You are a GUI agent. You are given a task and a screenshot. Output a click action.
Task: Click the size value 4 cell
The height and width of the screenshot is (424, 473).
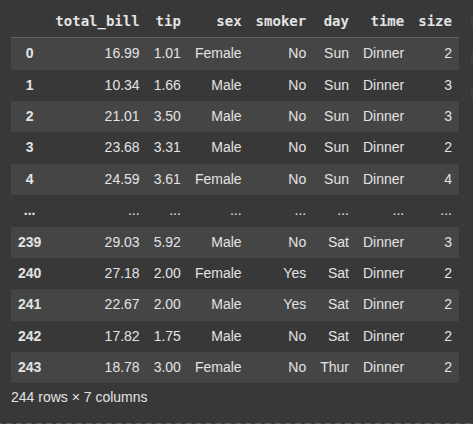448,179
